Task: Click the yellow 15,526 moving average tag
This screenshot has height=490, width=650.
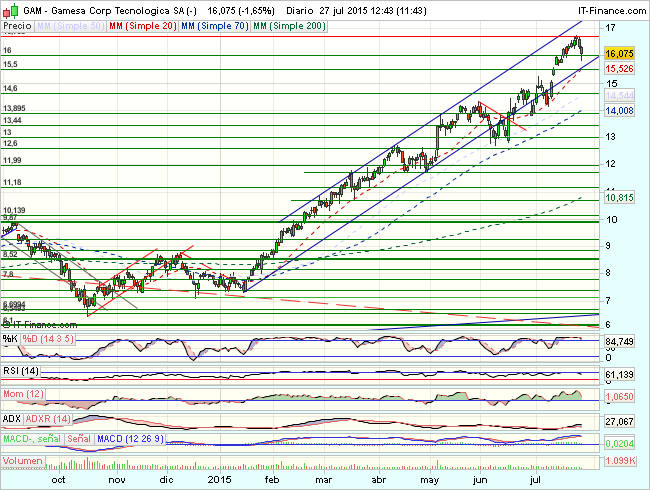Action: [621, 68]
